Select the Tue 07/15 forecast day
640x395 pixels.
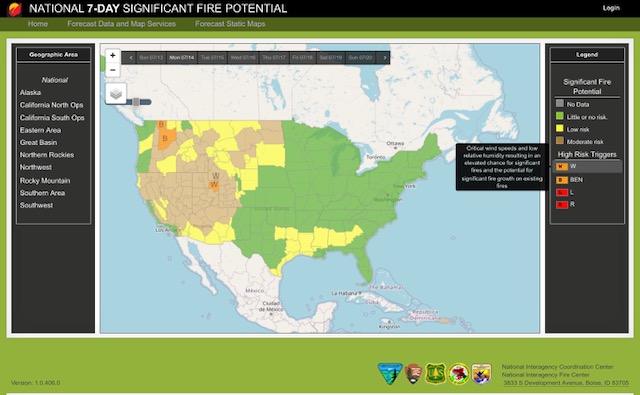(212, 58)
